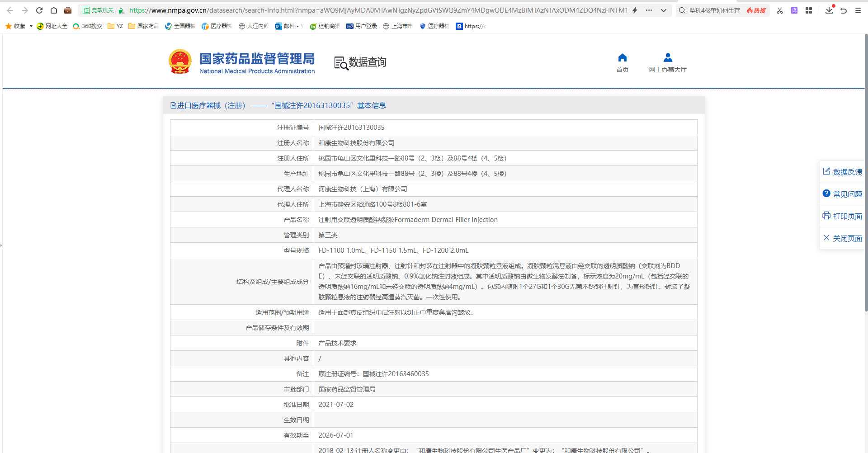
Task: Click 原注册证编号 remark value
Action: pos(373,374)
